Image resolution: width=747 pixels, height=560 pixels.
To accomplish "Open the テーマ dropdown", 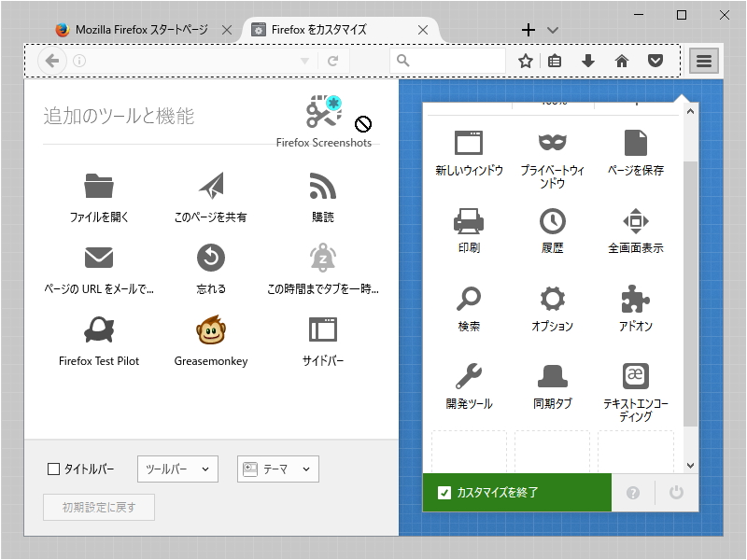I will (x=279, y=469).
